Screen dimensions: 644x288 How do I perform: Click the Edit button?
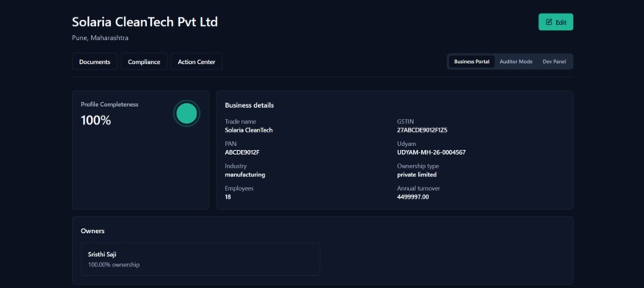tap(555, 22)
